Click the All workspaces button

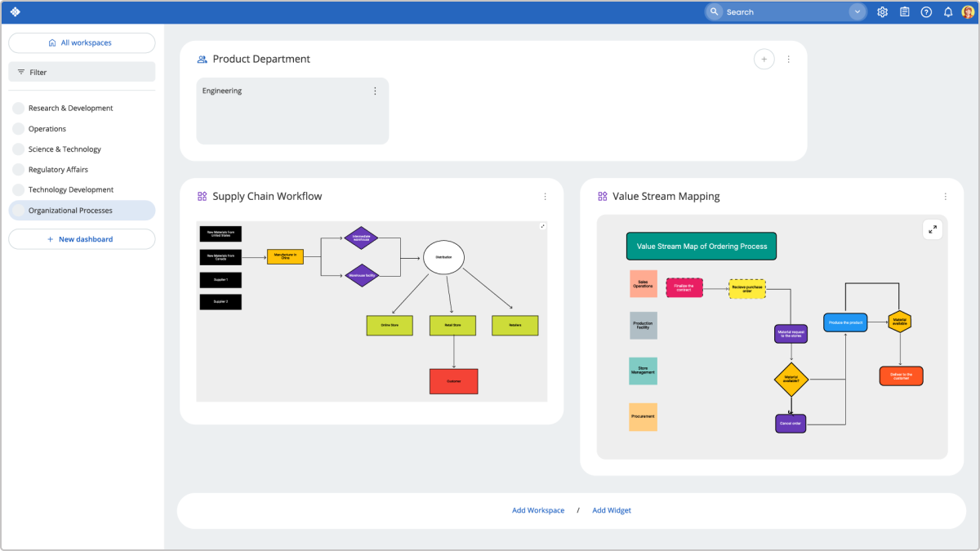tap(82, 43)
